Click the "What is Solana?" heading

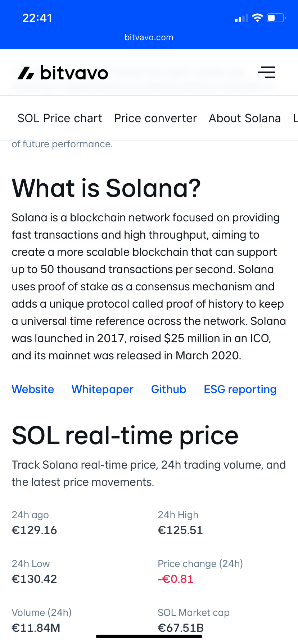(106, 188)
